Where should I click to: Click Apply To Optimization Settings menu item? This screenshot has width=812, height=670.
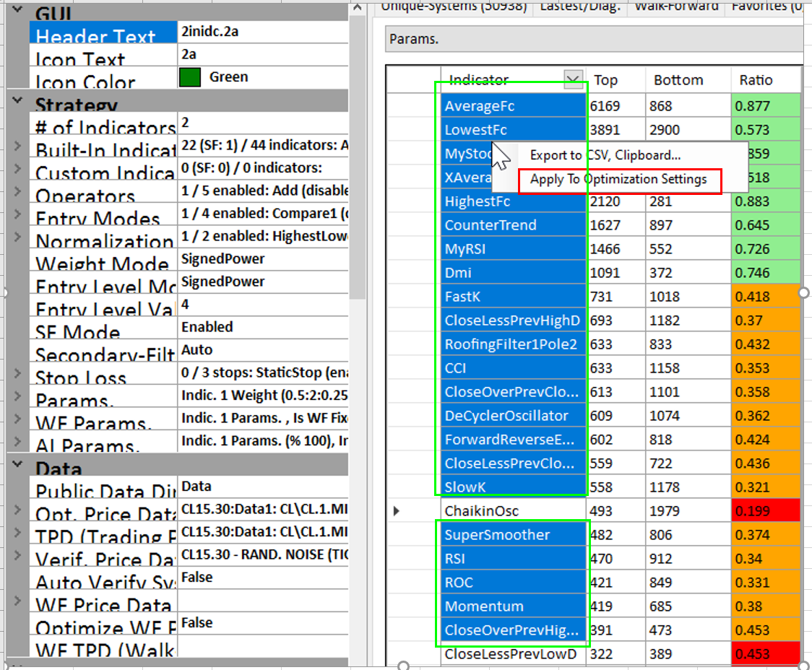click(618, 180)
